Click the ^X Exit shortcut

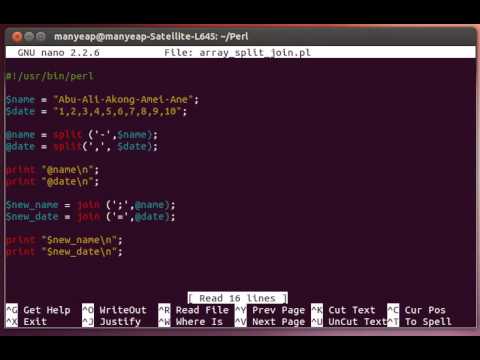point(27,322)
